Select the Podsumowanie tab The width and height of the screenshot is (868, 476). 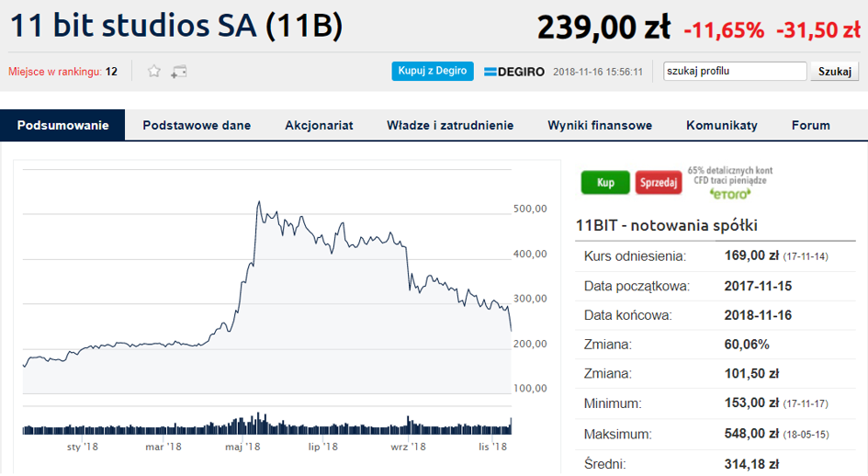click(62, 126)
